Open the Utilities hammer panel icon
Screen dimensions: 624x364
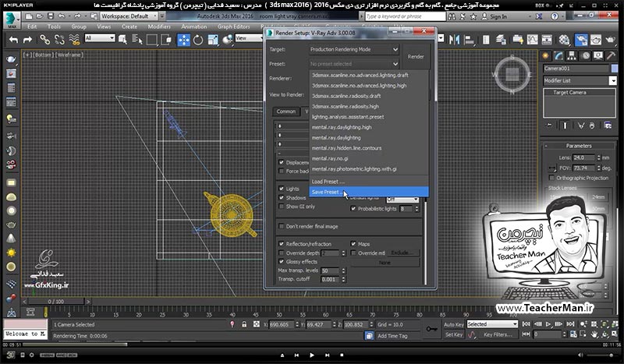point(611,55)
